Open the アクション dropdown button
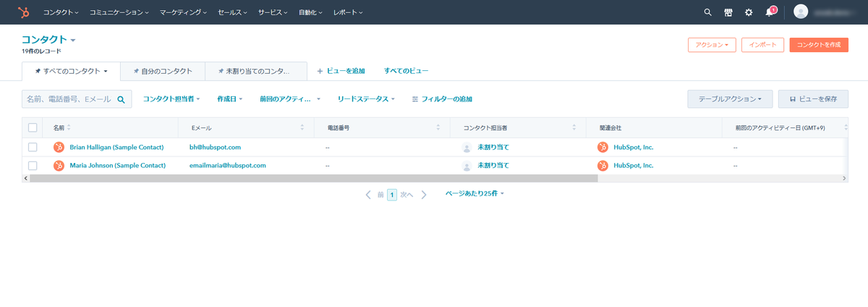Viewport: 868px width, 307px height. (x=712, y=45)
